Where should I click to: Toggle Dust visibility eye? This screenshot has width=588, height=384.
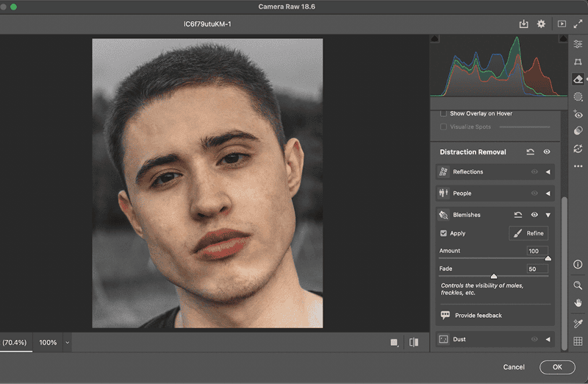click(534, 339)
